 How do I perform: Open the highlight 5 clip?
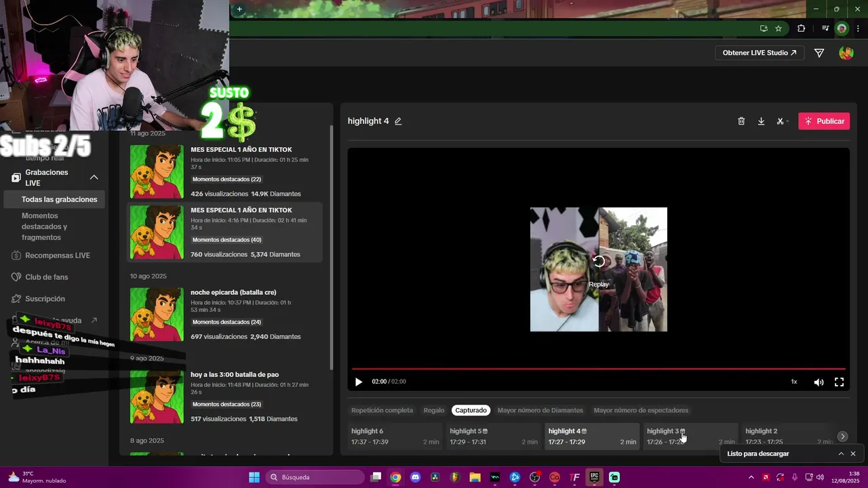coord(493,436)
